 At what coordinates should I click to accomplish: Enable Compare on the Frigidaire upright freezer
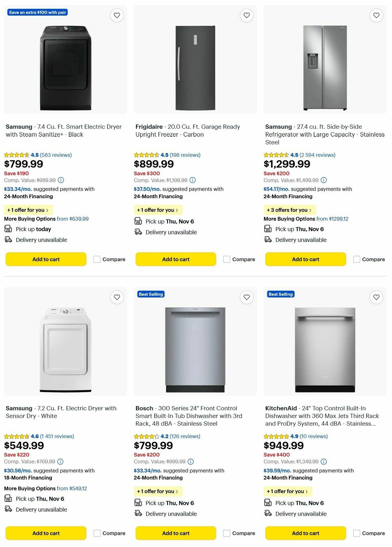tap(226, 259)
